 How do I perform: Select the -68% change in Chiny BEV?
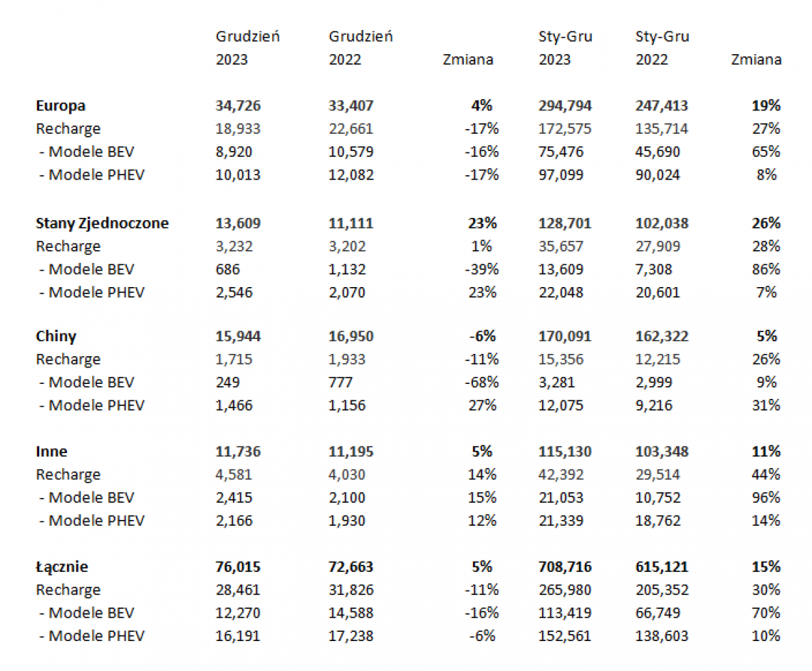coord(482,382)
